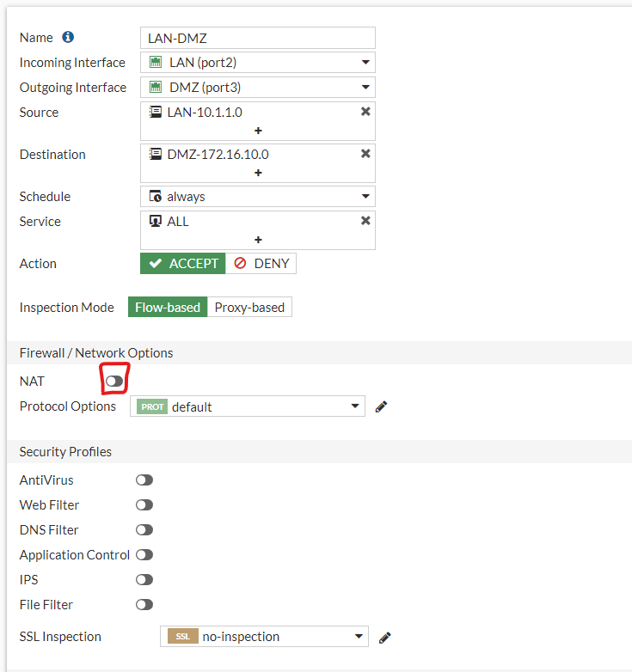Image resolution: width=632 pixels, height=672 pixels.
Task: Click the Protocol Options label
Action: point(68,406)
